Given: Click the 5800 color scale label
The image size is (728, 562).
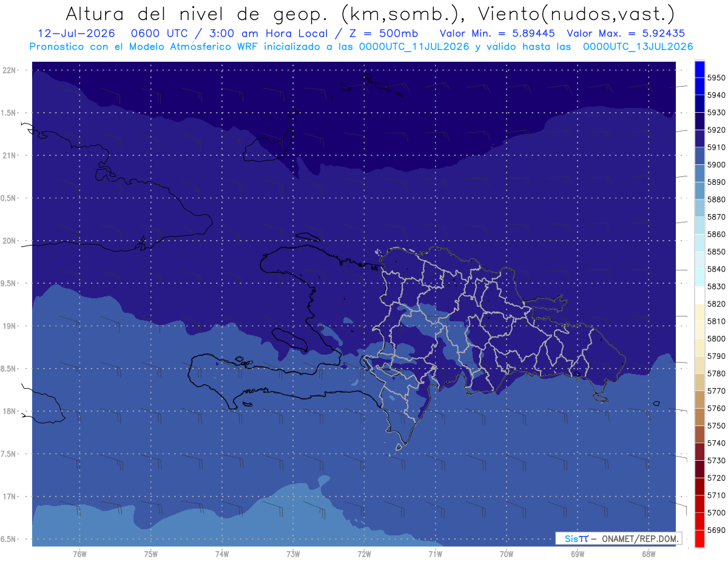Looking at the screenshot, I should 716,338.
